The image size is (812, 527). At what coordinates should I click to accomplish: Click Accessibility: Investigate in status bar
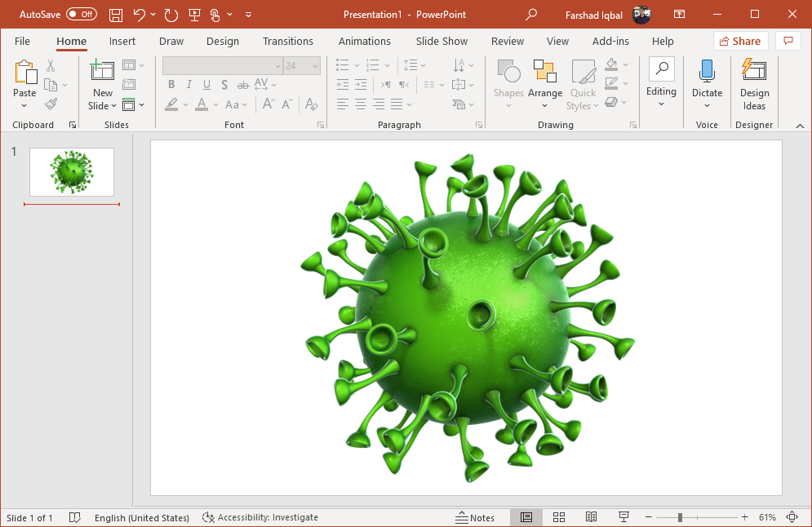coord(260,517)
